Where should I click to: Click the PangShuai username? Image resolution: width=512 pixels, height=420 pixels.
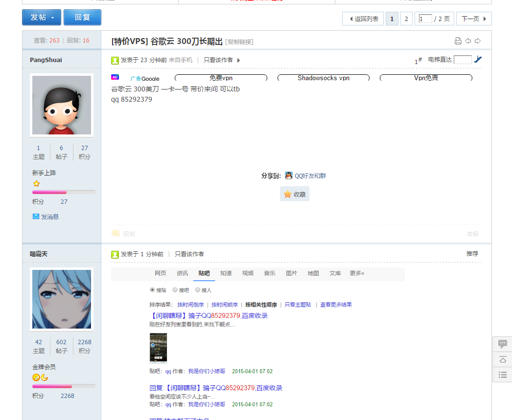46,60
